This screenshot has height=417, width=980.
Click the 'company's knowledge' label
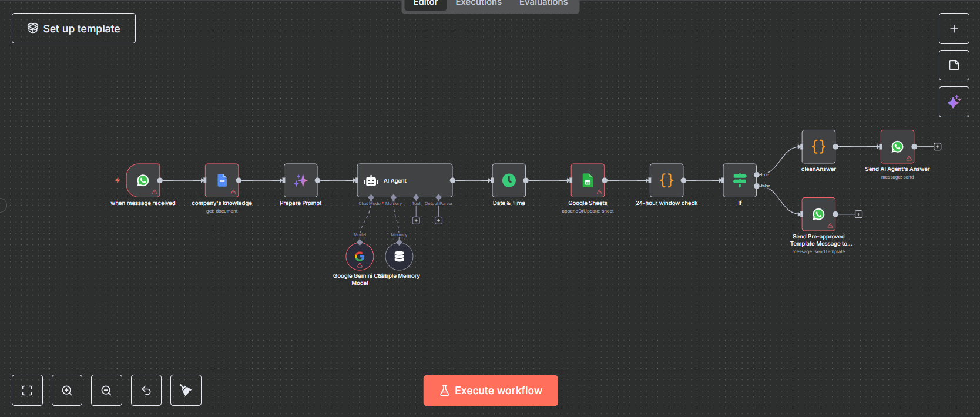221,203
